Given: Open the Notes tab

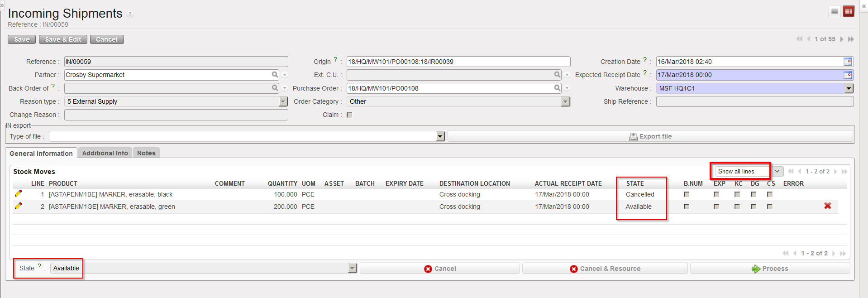Looking at the screenshot, I should point(146,153).
